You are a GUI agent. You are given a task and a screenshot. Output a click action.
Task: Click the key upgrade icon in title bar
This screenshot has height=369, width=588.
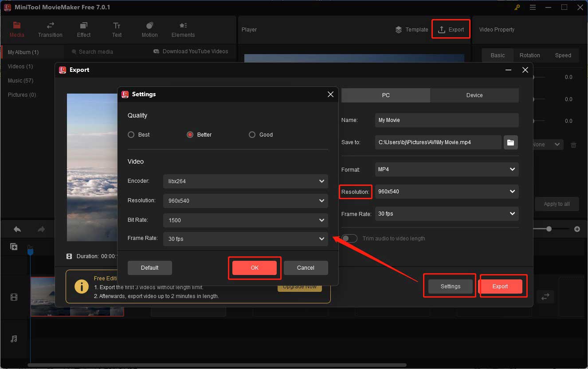click(x=517, y=8)
